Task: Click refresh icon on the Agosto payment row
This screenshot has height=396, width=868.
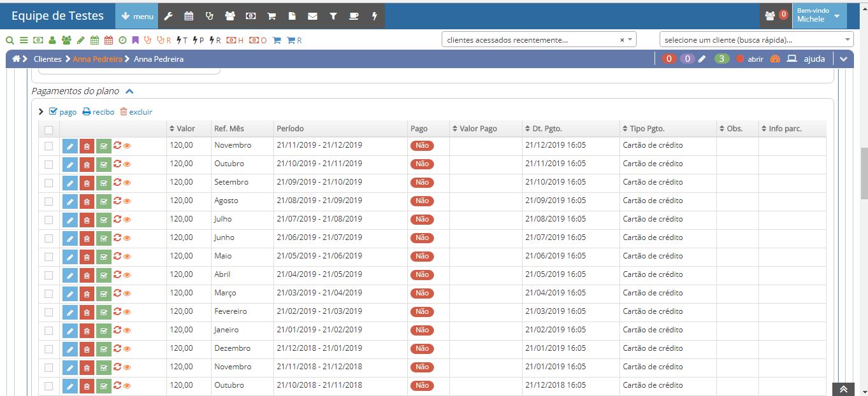Action: coord(117,201)
